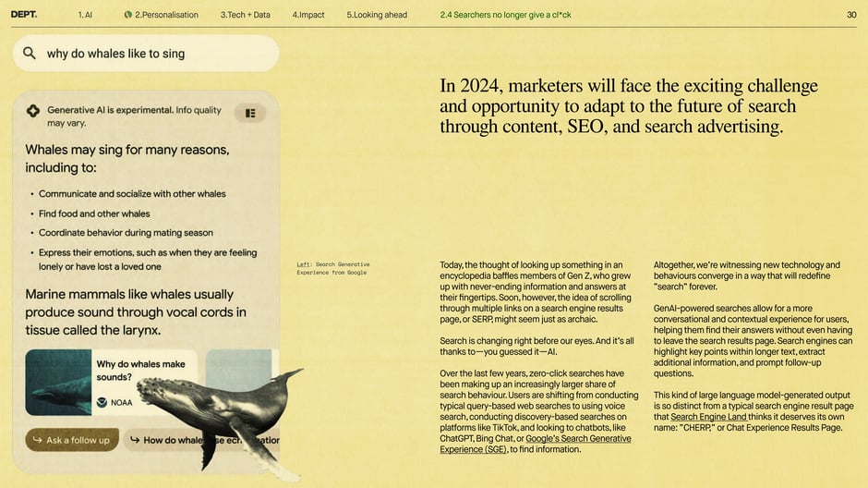Click the Generative AI diamond icon
The height and width of the screenshot is (488, 868).
(33, 111)
